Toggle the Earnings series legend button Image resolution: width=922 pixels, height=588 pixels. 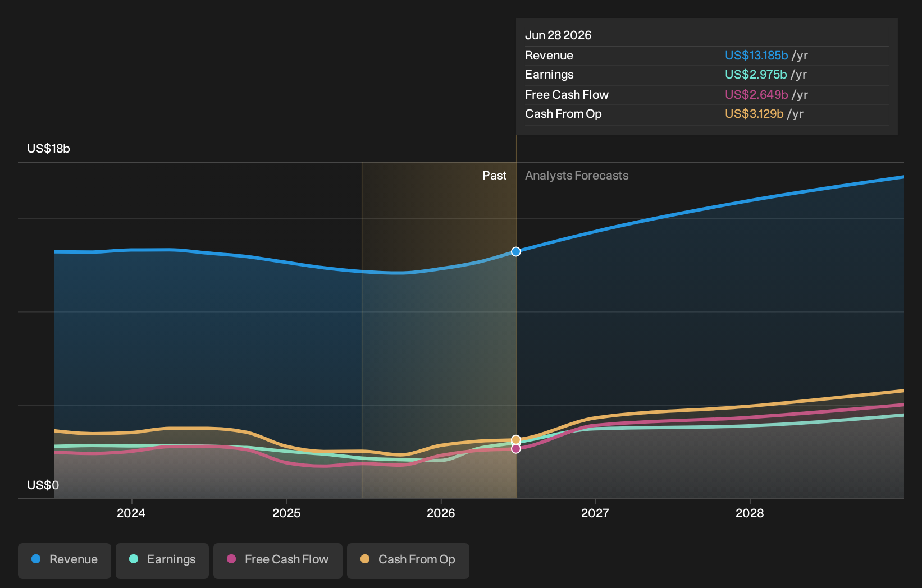click(x=162, y=561)
